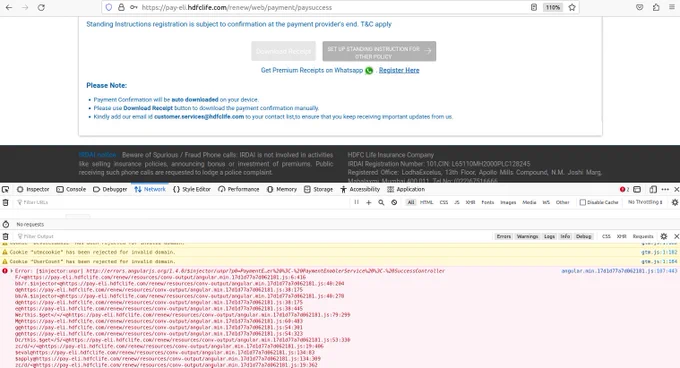This screenshot has height=368, width=680.
Task: Toggle the JS network filter
Action: [457, 202]
